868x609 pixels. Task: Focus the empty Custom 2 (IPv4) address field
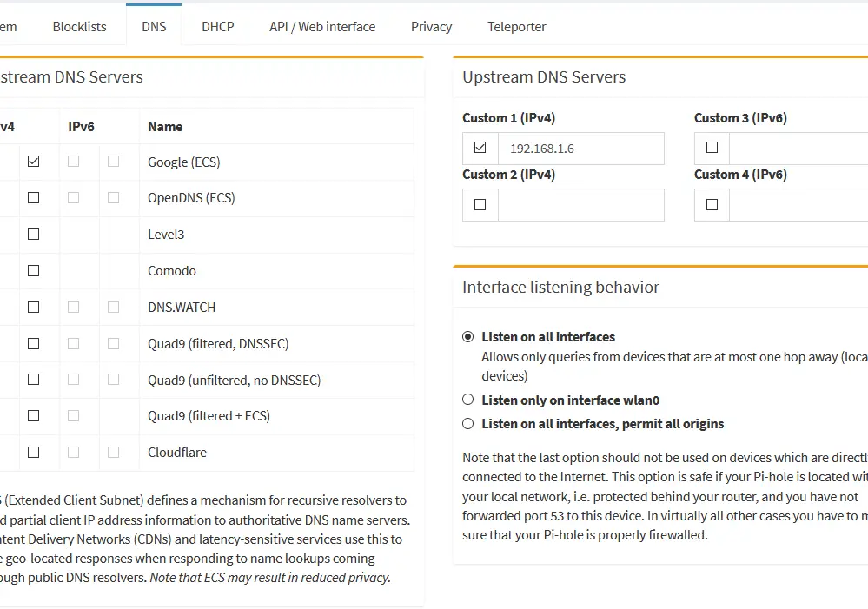[x=580, y=205]
